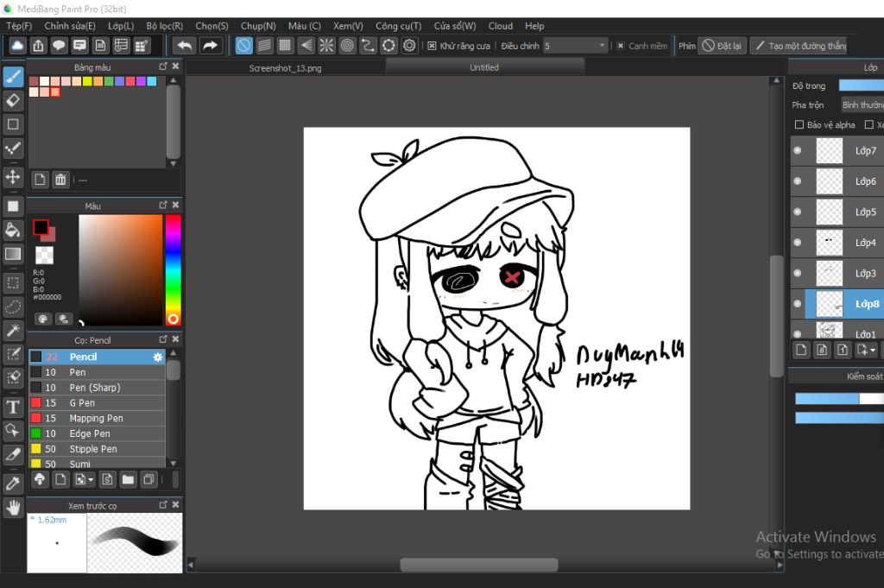Open snap settings gear in toolbar
Image resolution: width=884 pixels, height=588 pixels.
(410, 46)
